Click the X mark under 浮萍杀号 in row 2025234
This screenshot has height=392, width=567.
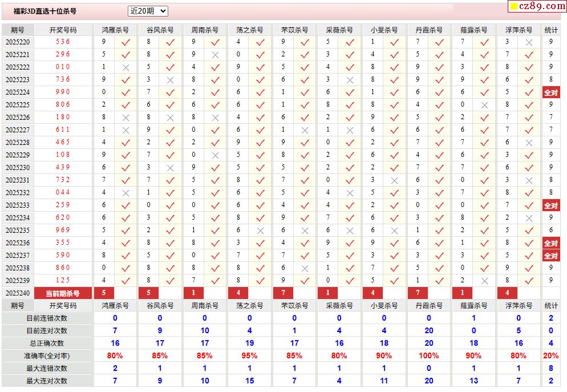pos(529,218)
